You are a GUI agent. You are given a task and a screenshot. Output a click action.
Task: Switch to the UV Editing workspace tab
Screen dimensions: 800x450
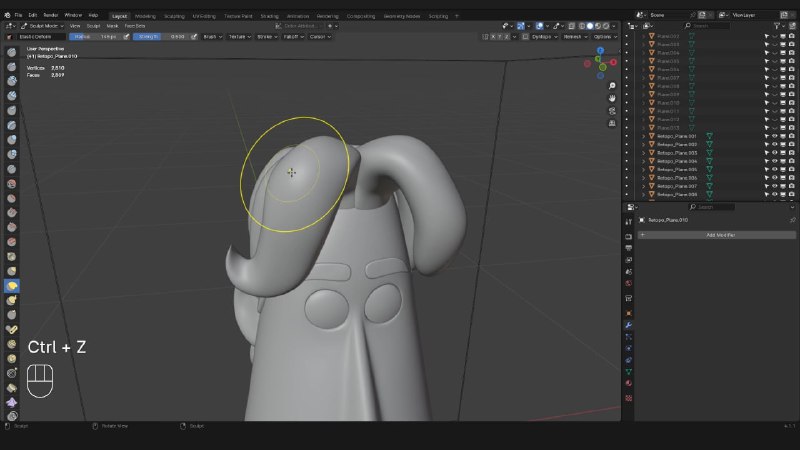(x=204, y=16)
